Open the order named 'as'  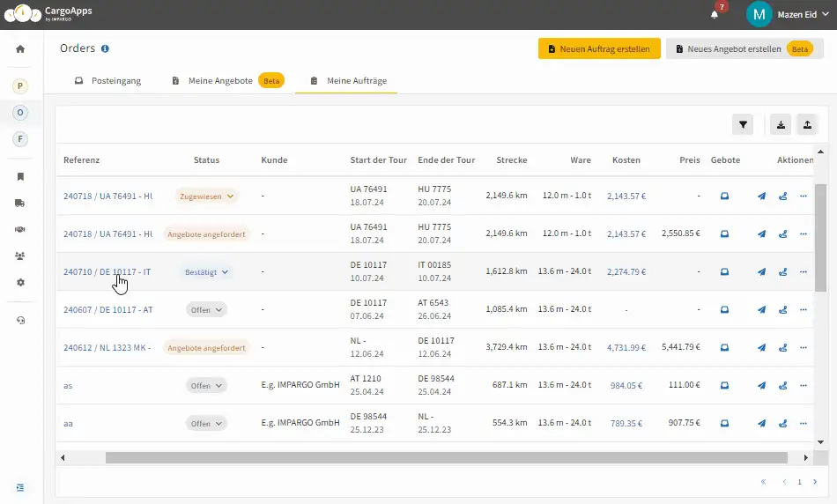[68, 385]
